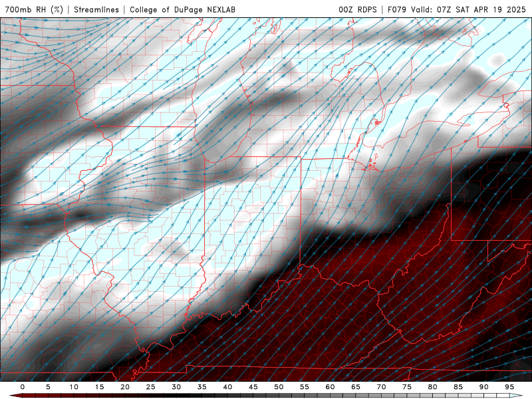Click the "10" colorbar tick label
Image resolution: width=532 pixels, height=399 pixels.
tap(74, 387)
